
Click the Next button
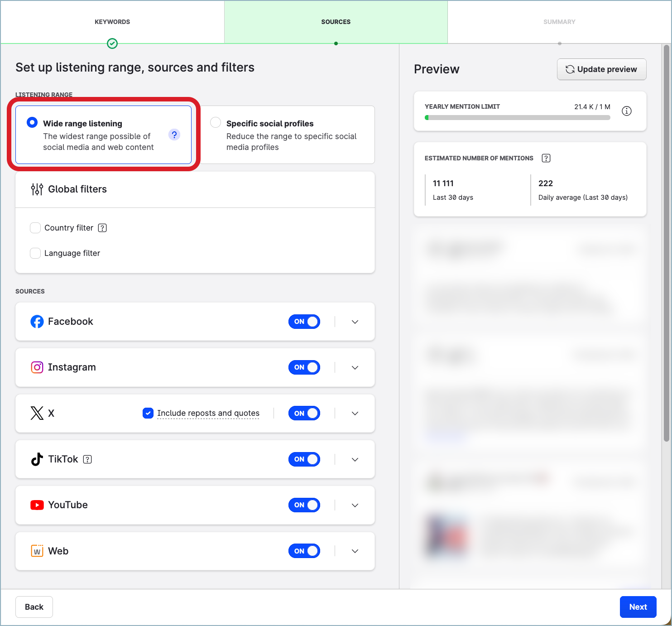[x=638, y=607]
